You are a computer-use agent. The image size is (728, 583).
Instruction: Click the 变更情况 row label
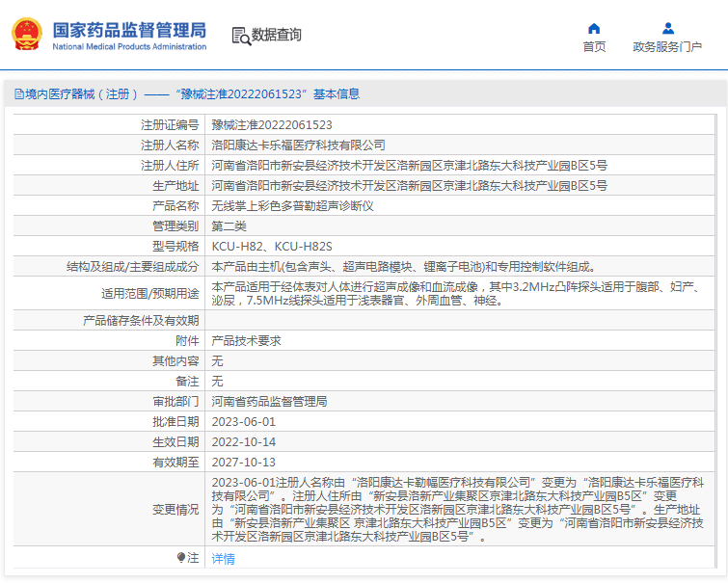[175, 509]
